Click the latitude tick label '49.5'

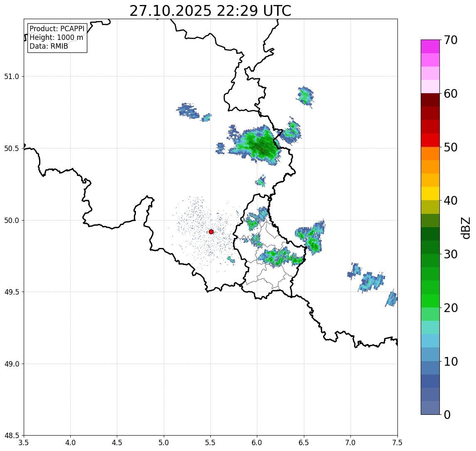[x=12, y=292]
